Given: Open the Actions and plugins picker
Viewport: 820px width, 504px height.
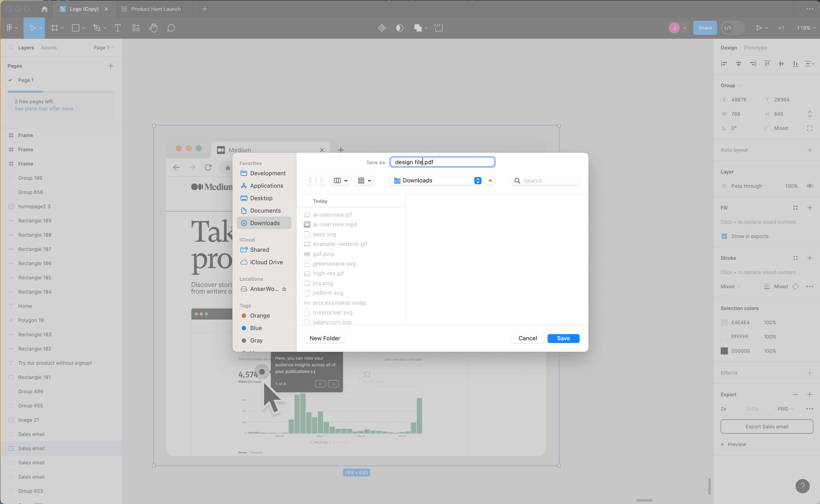Looking at the screenshot, I should coord(136,28).
